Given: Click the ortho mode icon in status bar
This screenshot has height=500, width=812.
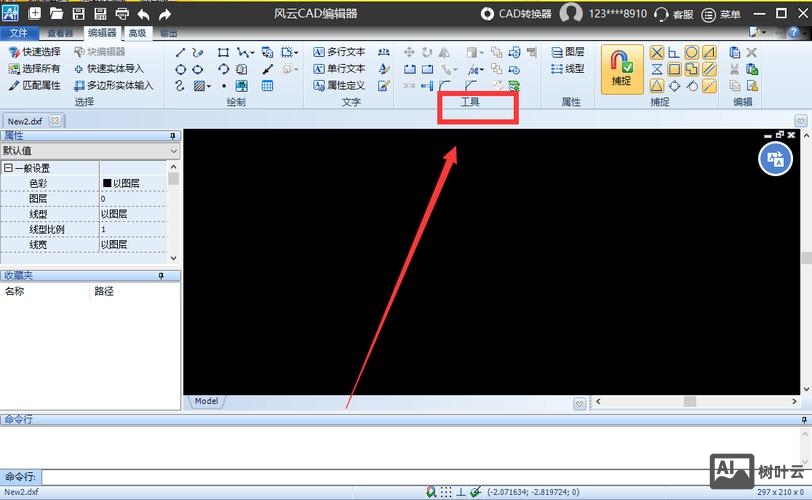Looking at the screenshot, I should tap(460, 492).
